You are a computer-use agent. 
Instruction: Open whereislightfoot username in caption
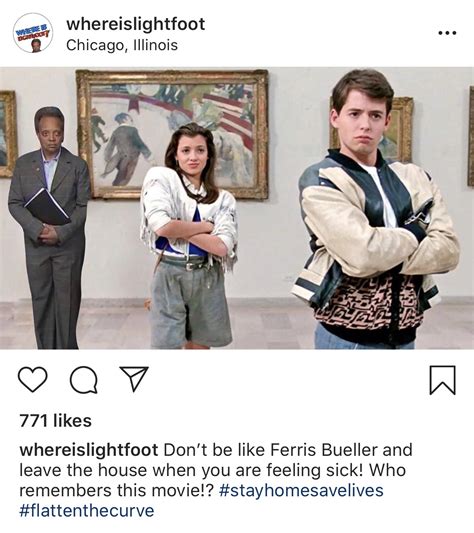pos(89,450)
